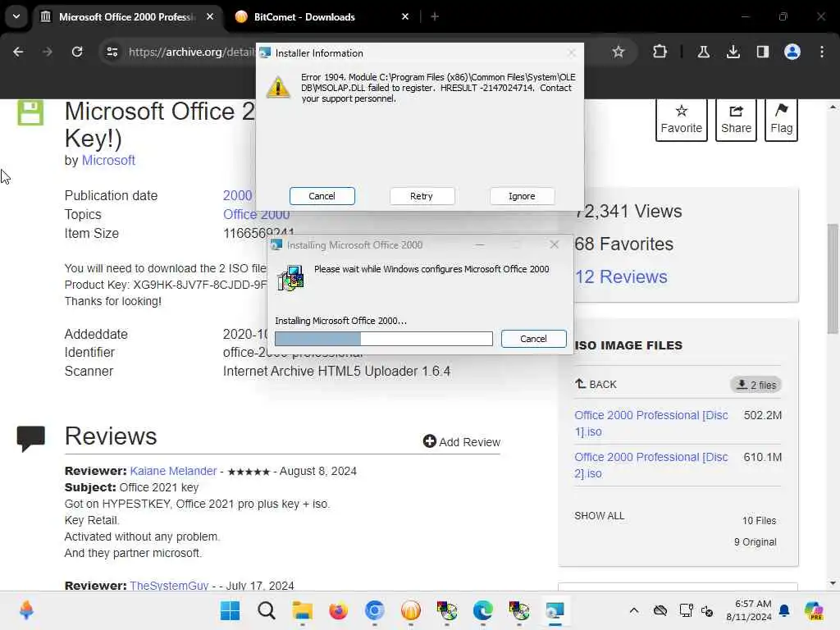Open Microsoft Edge from taskbar

tap(482, 610)
